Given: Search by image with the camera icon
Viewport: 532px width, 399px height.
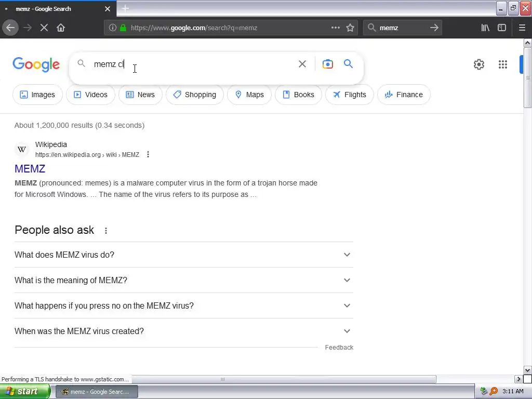Looking at the screenshot, I should click(x=328, y=64).
